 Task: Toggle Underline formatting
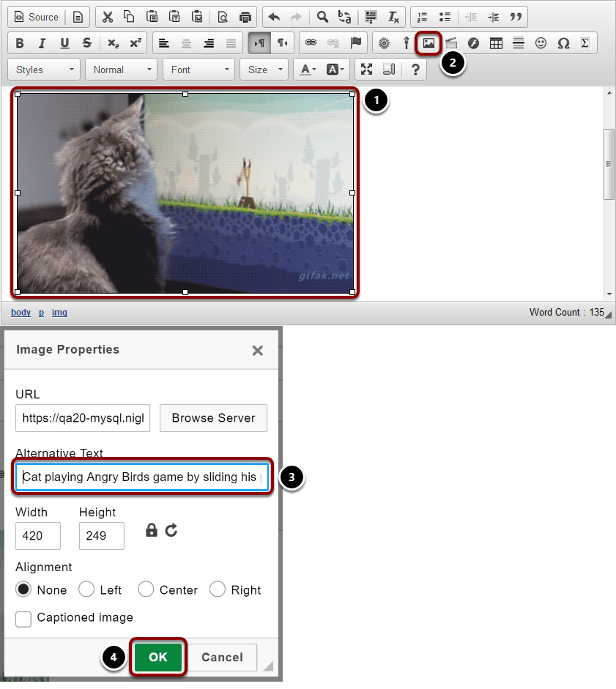pos(64,43)
